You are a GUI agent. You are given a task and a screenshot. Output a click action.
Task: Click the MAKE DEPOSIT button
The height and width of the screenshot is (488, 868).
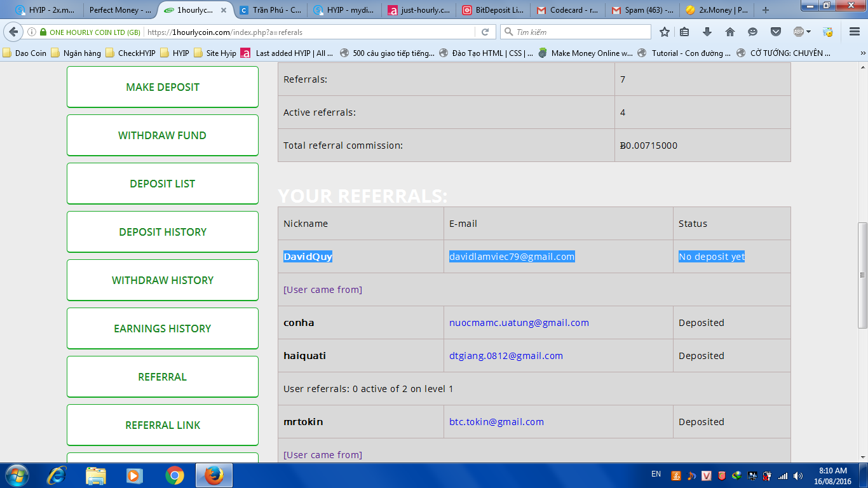pyautogui.click(x=163, y=87)
